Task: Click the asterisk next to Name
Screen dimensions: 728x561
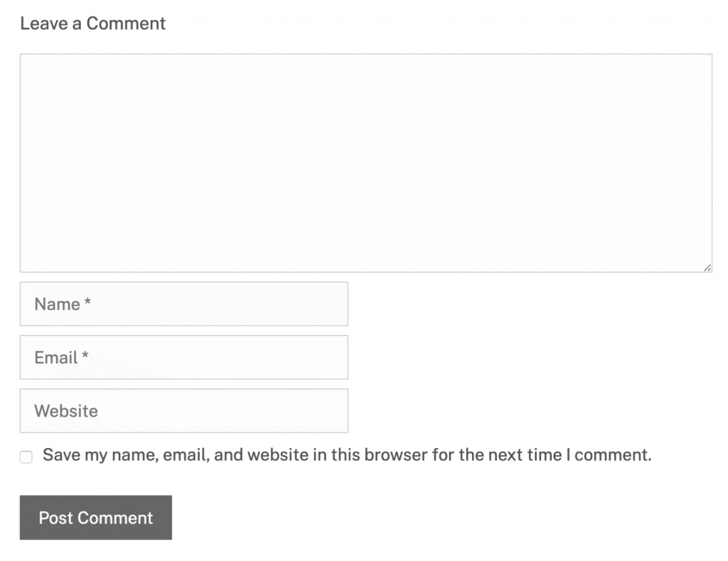Action: [x=85, y=304]
